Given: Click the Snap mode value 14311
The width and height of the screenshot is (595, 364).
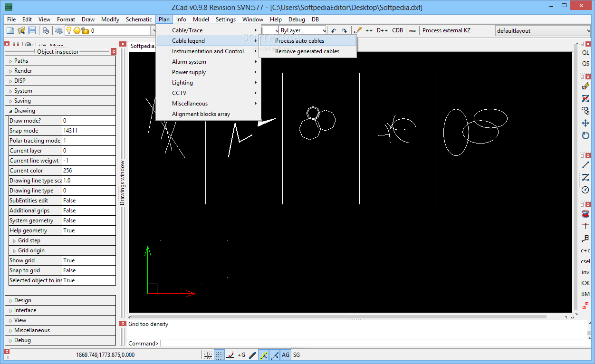Looking at the screenshot, I should point(89,131).
